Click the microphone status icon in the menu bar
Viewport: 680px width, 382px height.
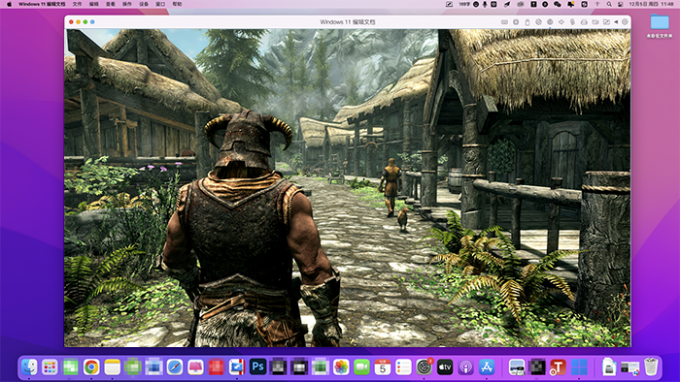(x=485, y=4)
